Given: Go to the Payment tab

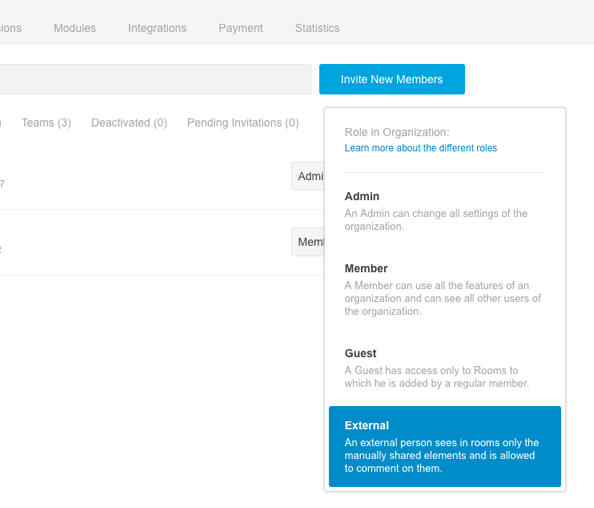Looking at the screenshot, I should pos(241,28).
